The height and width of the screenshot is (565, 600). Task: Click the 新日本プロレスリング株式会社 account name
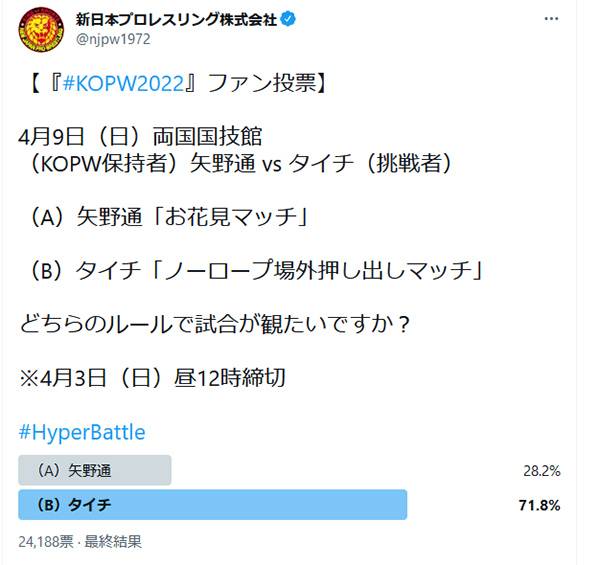pyautogui.click(x=176, y=19)
